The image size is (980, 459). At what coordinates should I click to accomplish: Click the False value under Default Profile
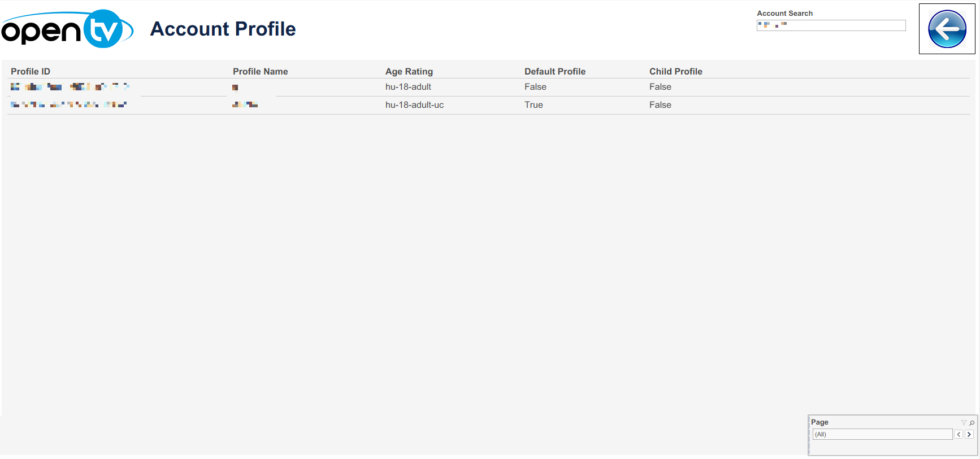(535, 87)
